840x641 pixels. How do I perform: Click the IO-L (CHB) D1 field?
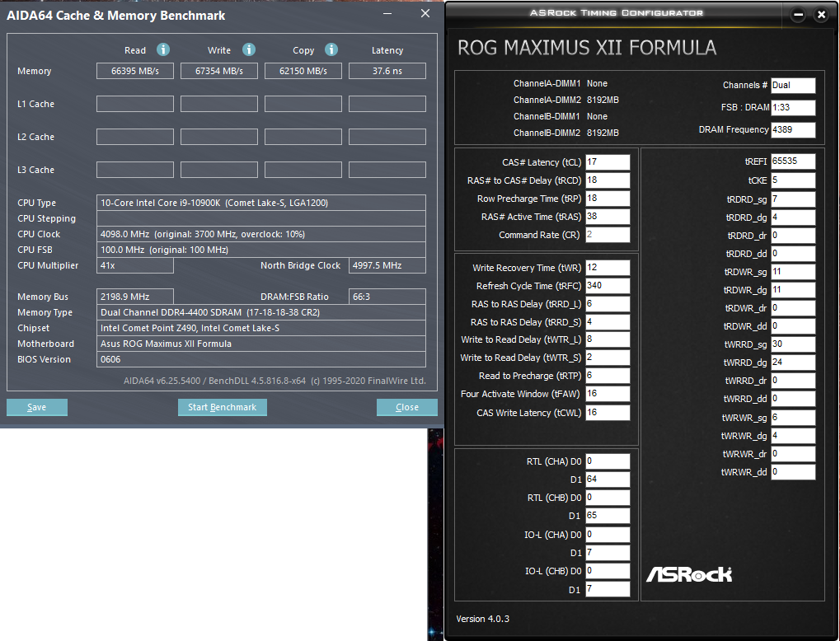tap(608, 588)
